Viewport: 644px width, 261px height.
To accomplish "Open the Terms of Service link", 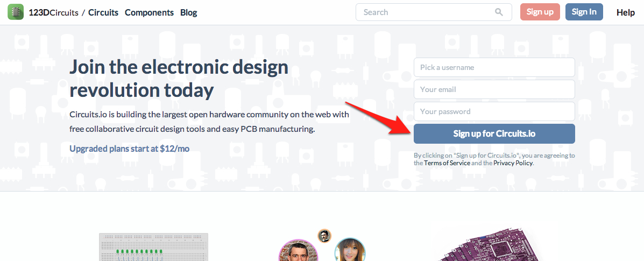I will (x=447, y=163).
